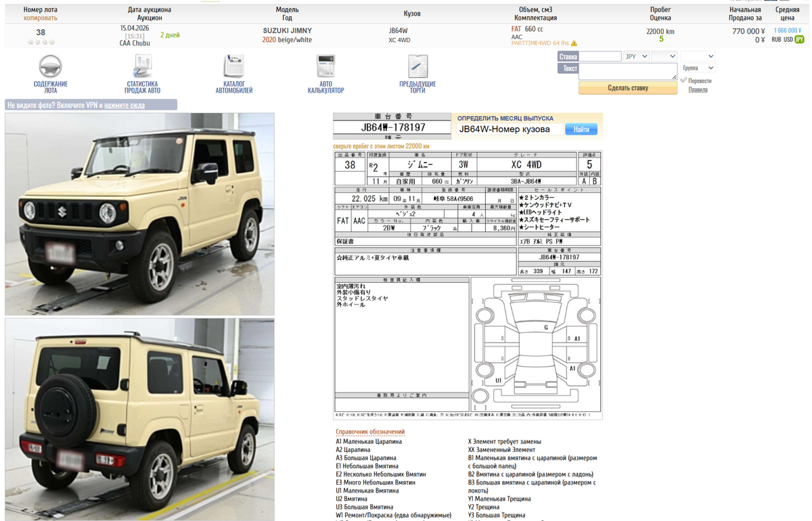Click the Найти button

click(x=581, y=129)
